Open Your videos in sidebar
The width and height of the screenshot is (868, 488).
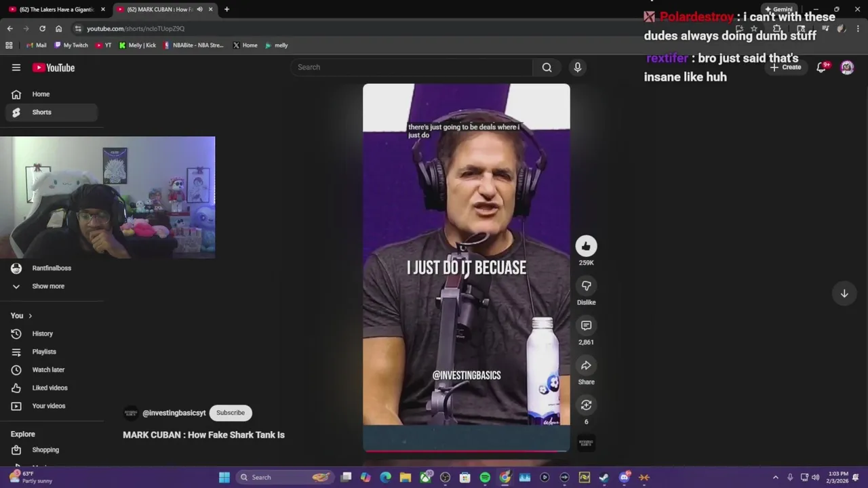coord(51,406)
